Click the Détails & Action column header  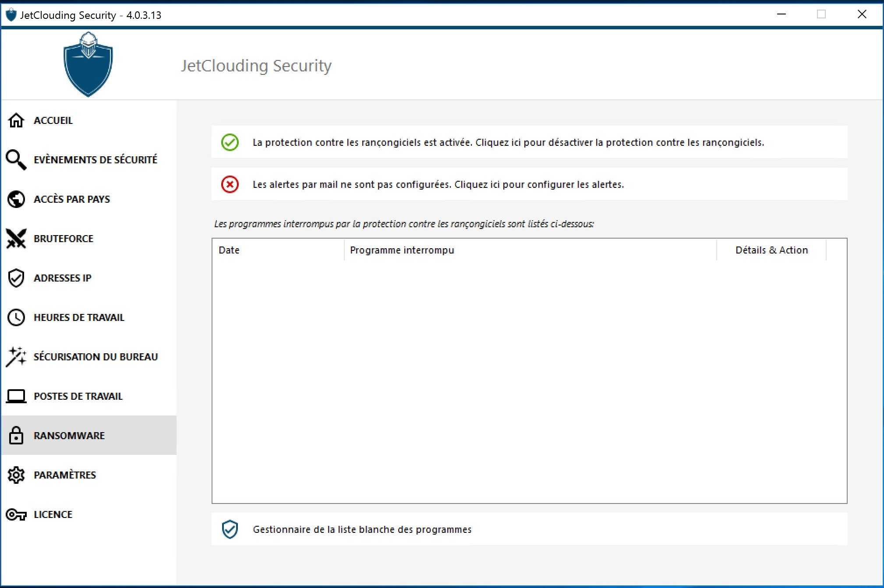(x=771, y=250)
